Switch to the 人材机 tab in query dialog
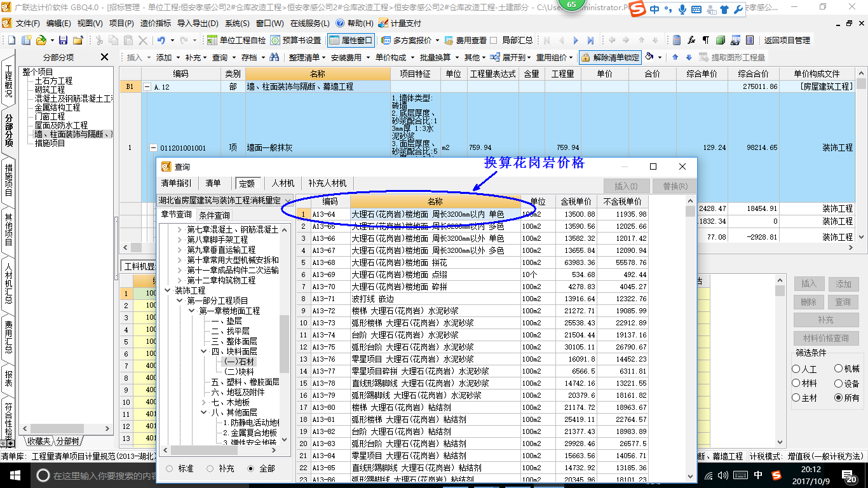The height and width of the screenshot is (488, 868). (x=283, y=183)
